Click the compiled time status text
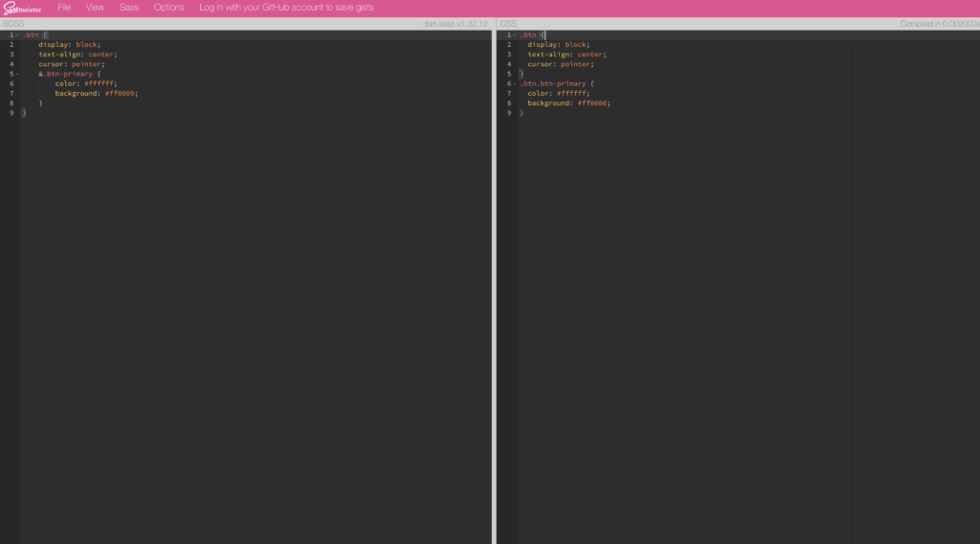The image size is (980, 544). pyautogui.click(x=938, y=24)
